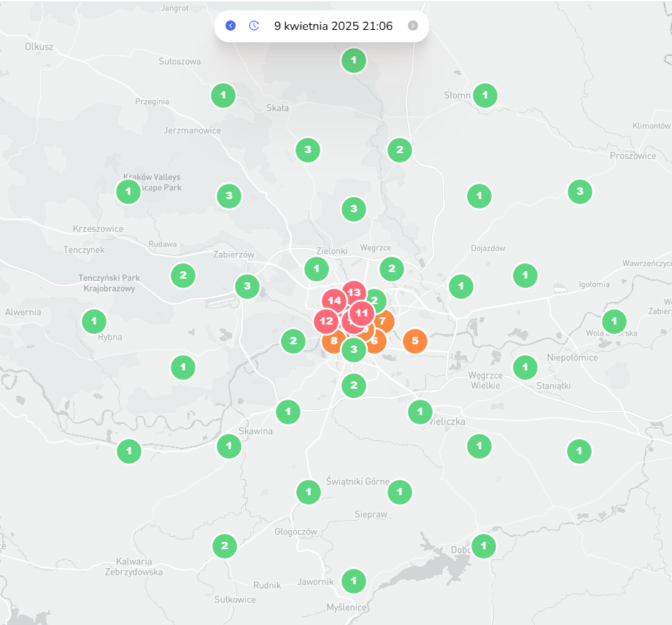Open the red cluster marker 11
672x625 pixels.
click(x=361, y=313)
